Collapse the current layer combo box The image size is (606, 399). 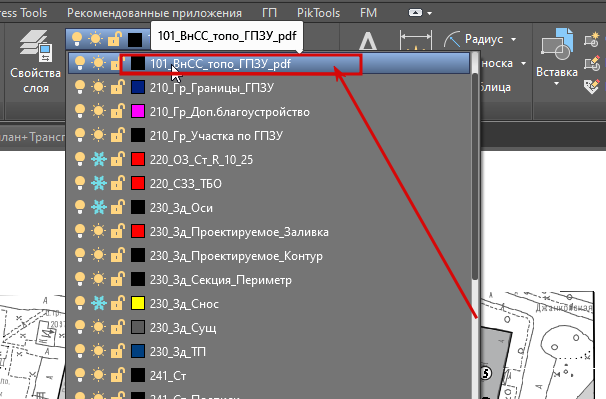click(107, 39)
